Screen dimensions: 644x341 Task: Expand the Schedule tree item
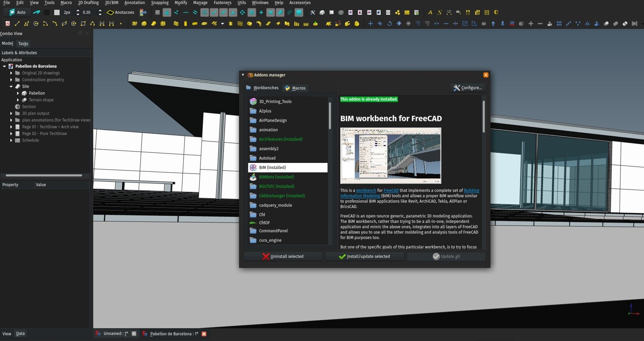(11, 140)
